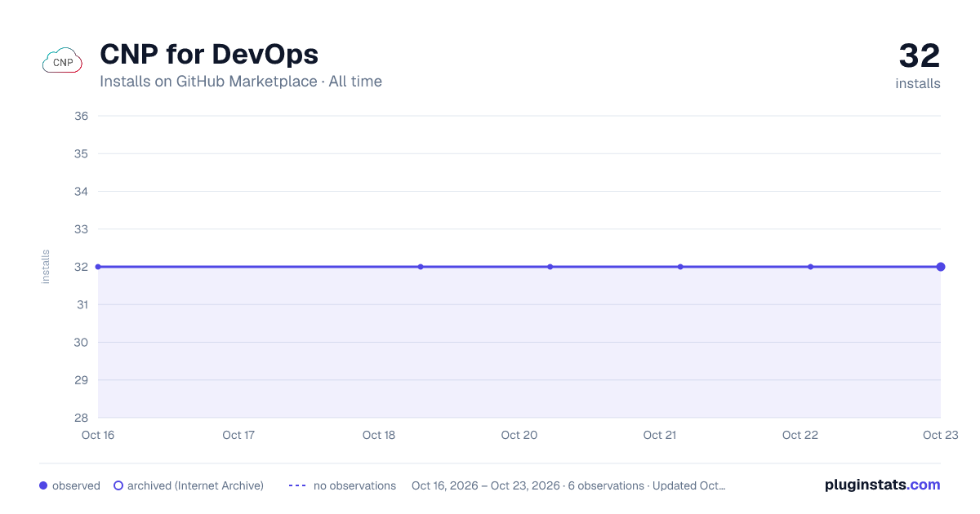This screenshot has height=514, width=980.
Task: Open the pluginstats.com link
Action: 883,485
